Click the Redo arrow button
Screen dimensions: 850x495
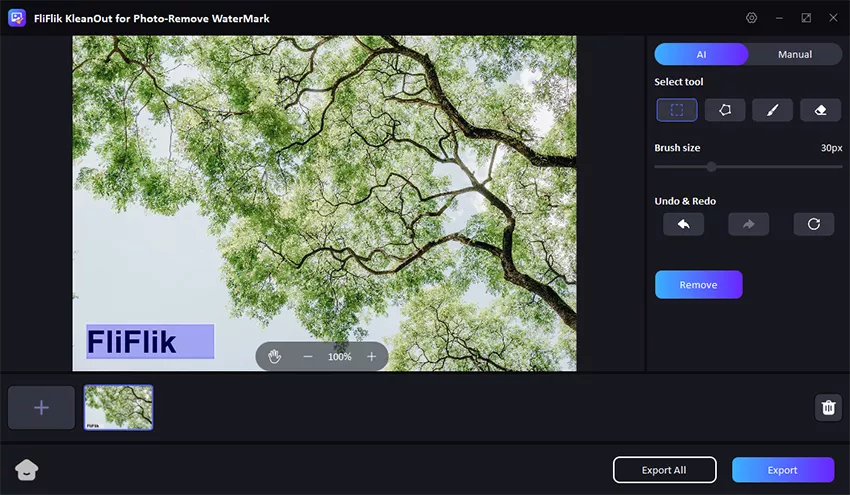(x=749, y=224)
